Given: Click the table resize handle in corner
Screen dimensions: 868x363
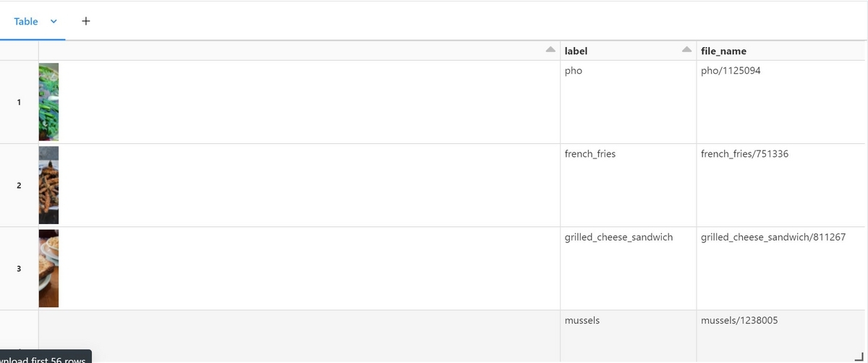Looking at the screenshot, I should pyautogui.click(x=859, y=352).
